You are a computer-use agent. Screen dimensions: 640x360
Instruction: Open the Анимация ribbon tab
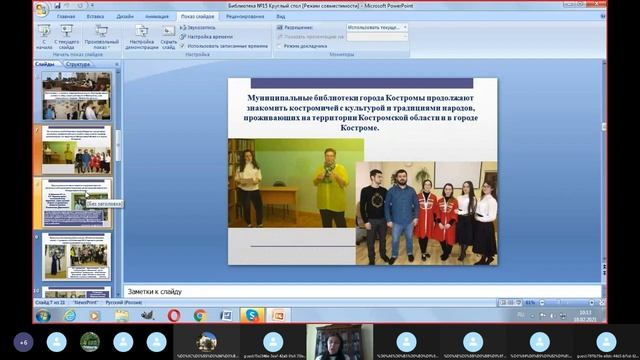coord(157,16)
